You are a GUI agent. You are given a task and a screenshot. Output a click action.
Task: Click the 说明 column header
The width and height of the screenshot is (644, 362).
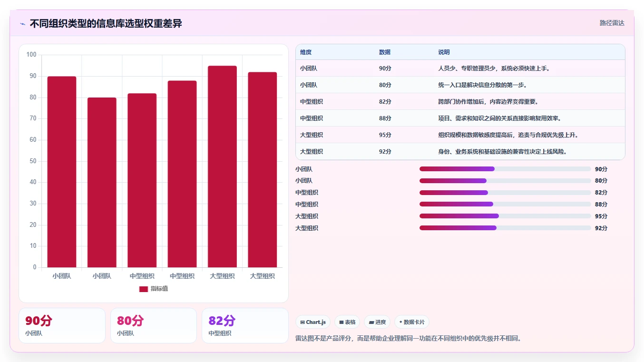click(x=444, y=52)
